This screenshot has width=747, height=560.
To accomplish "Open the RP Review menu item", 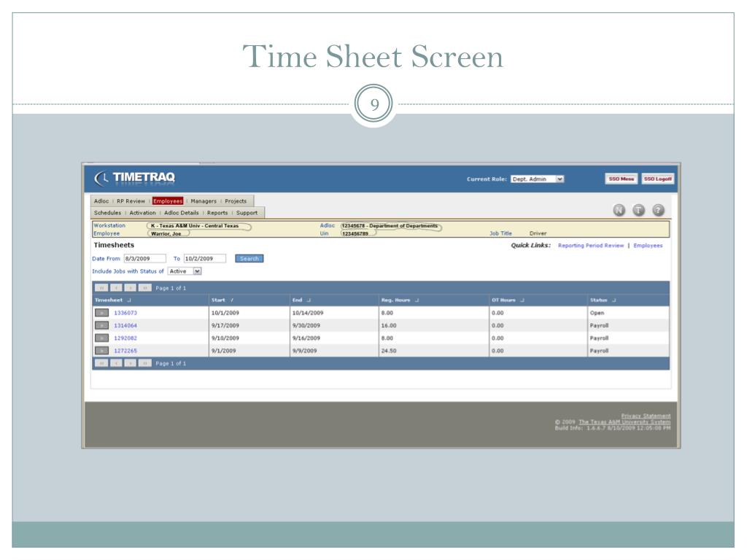I will [x=131, y=201].
